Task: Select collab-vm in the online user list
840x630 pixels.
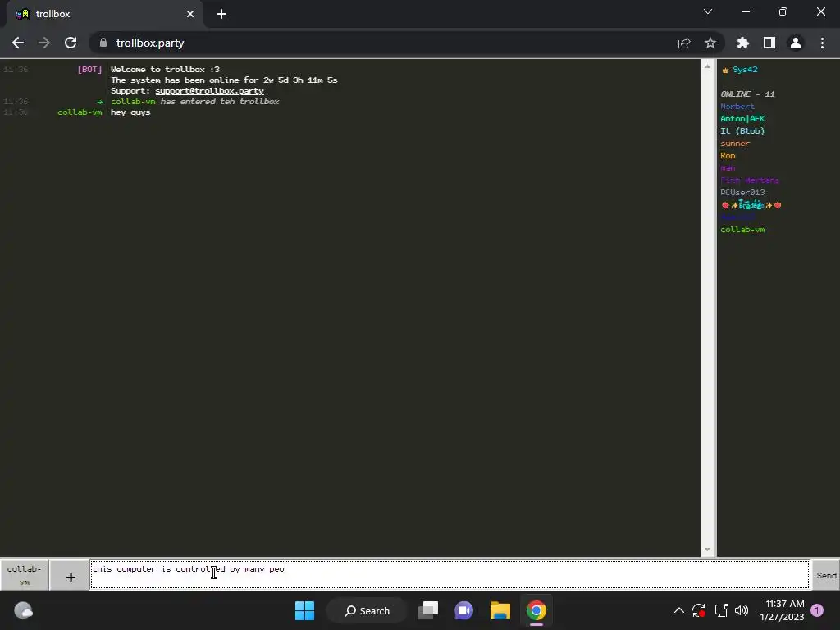Action: [742, 230]
